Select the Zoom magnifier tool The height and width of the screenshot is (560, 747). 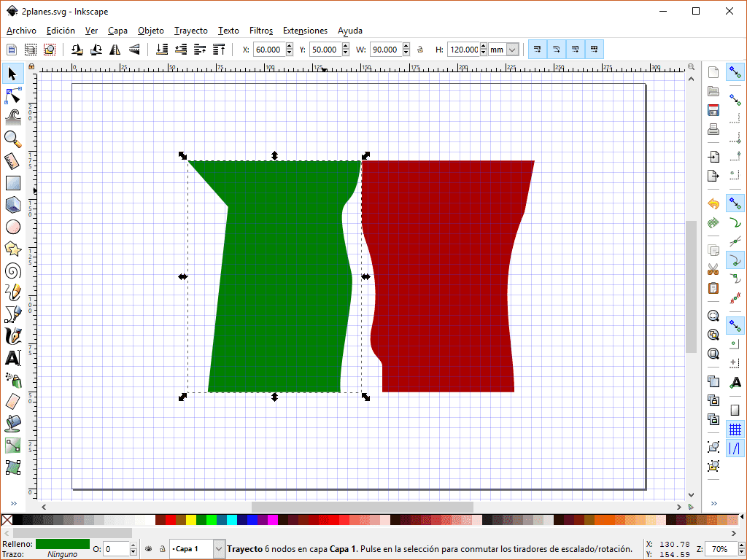[12, 139]
